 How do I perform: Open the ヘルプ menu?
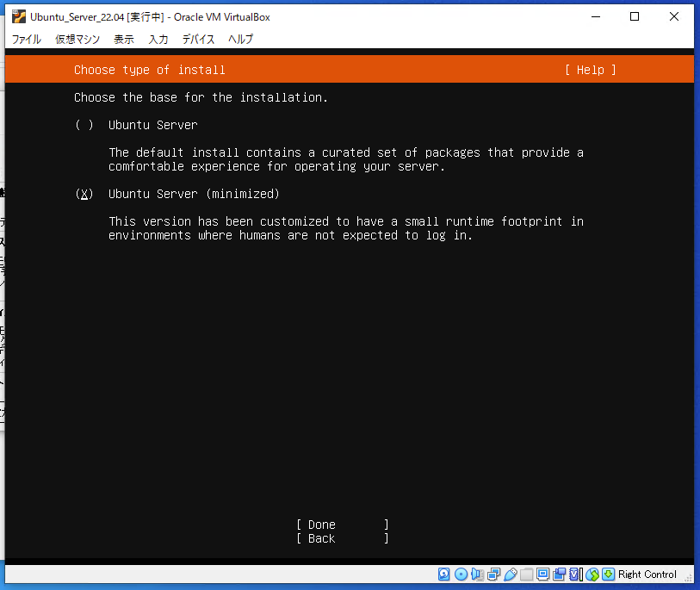tap(240, 40)
